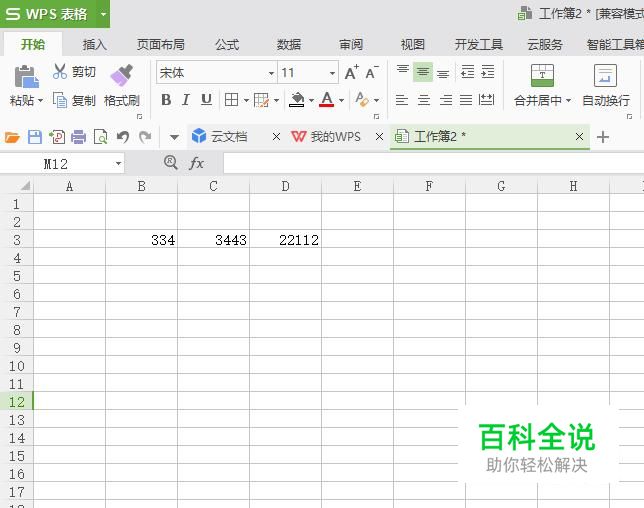The image size is (644, 508).
Task: Click the distributed alignment icon
Action: [x=487, y=100]
